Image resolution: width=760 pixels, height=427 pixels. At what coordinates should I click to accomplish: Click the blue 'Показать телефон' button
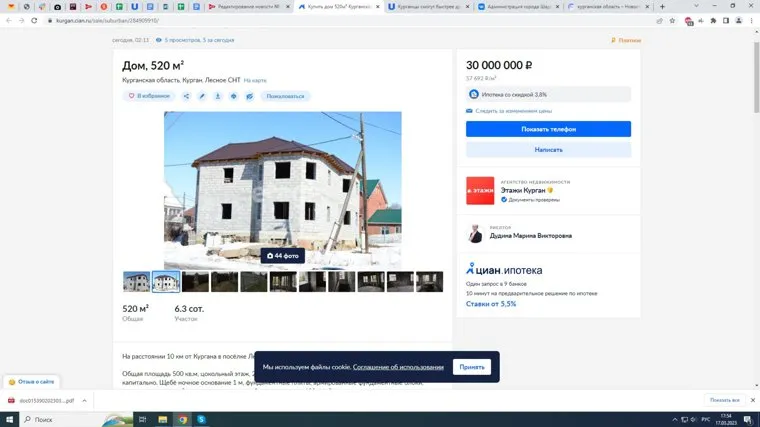[x=548, y=129]
